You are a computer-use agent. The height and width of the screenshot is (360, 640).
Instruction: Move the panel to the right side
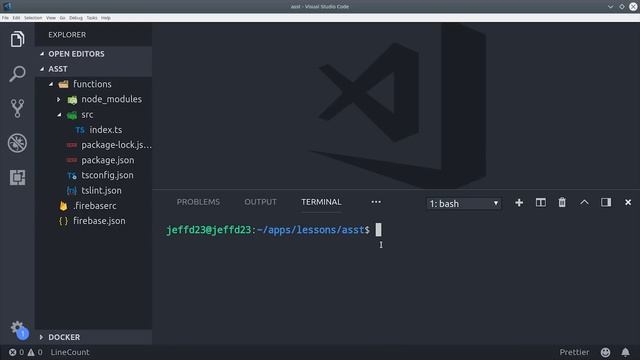pyautogui.click(x=606, y=202)
